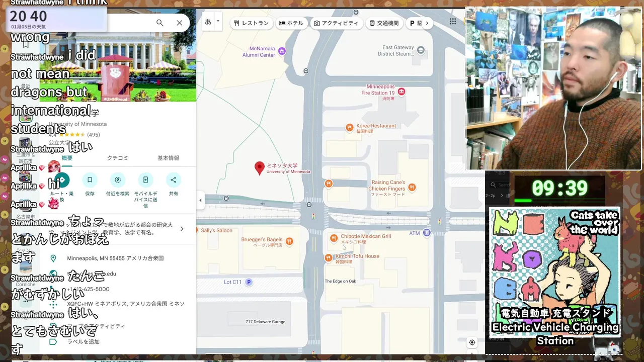
Task: Click the address location pin icon
Action: [53, 258]
